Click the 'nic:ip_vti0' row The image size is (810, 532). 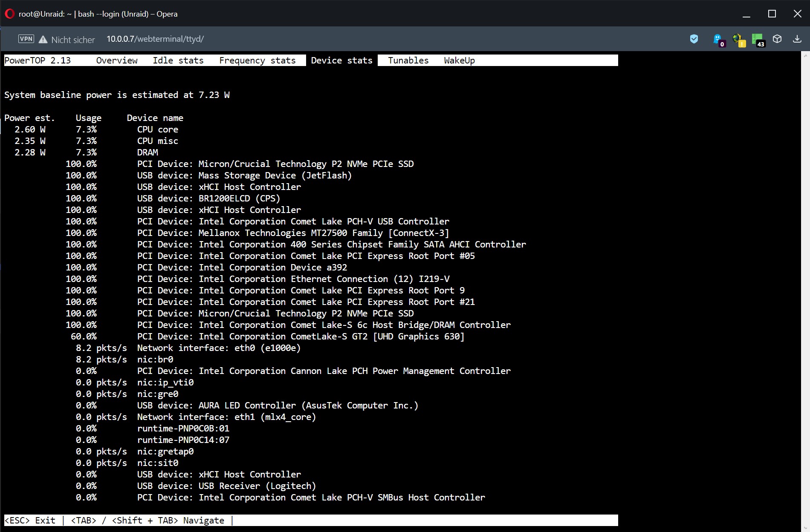click(x=165, y=382)
